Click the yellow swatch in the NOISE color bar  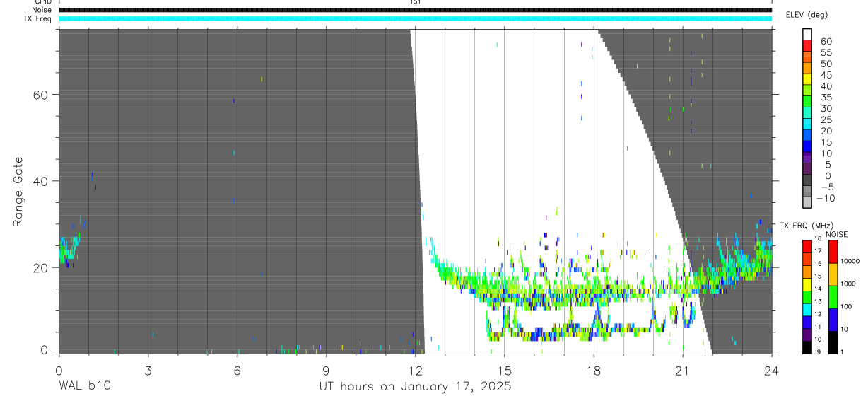click(x=833, y=274)
